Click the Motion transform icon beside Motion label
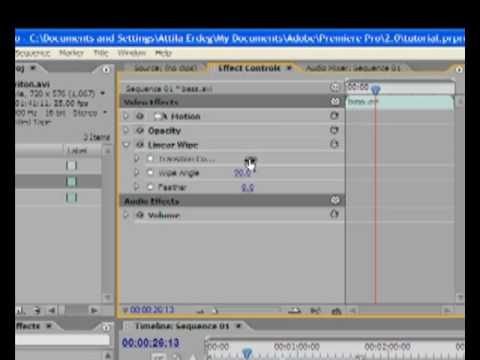The width and height of the screenshot is (480, 360). click(x=160, y=116)
